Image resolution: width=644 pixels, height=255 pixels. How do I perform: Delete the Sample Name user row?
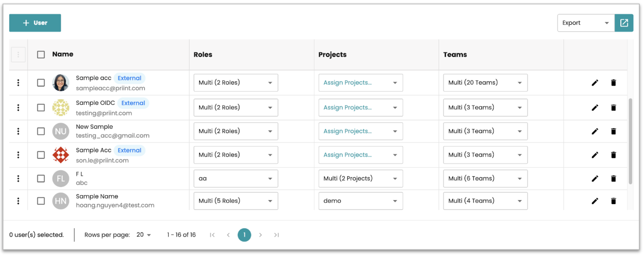(x=613, y=201)
